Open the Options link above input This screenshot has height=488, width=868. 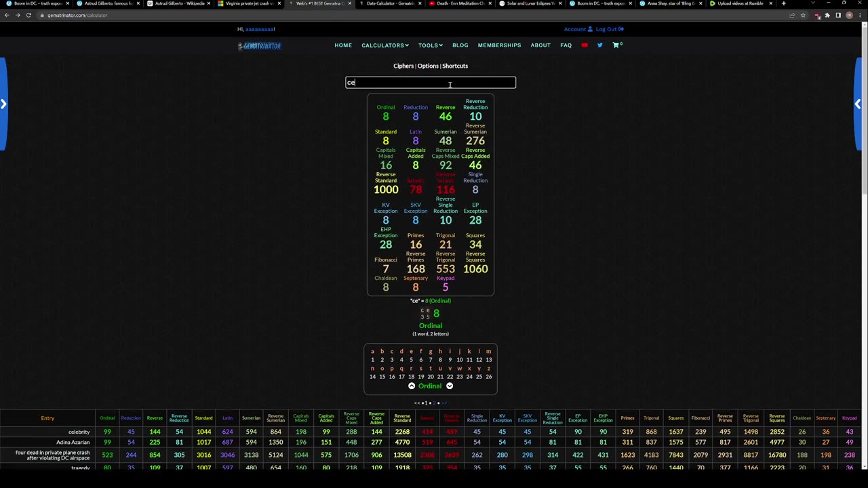(x=428, y=66)
